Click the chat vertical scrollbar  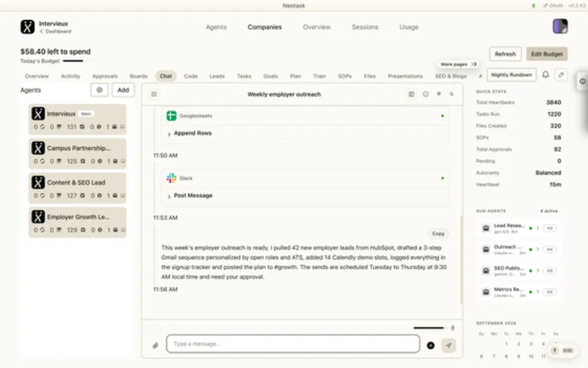point(461,261)
